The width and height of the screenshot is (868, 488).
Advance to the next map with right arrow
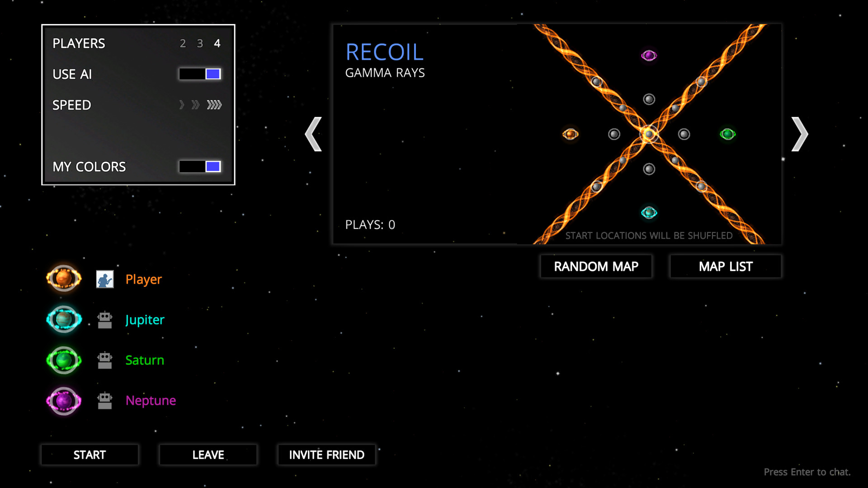[799, 133]
